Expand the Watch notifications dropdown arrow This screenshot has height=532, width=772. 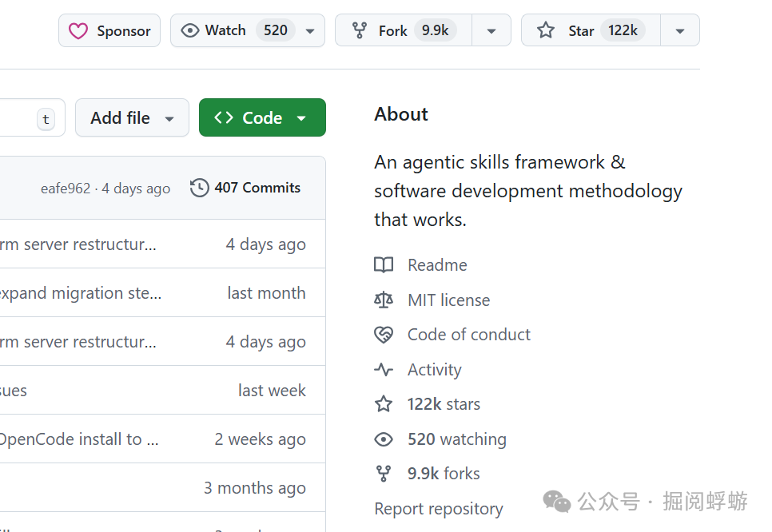click(310, 31)
